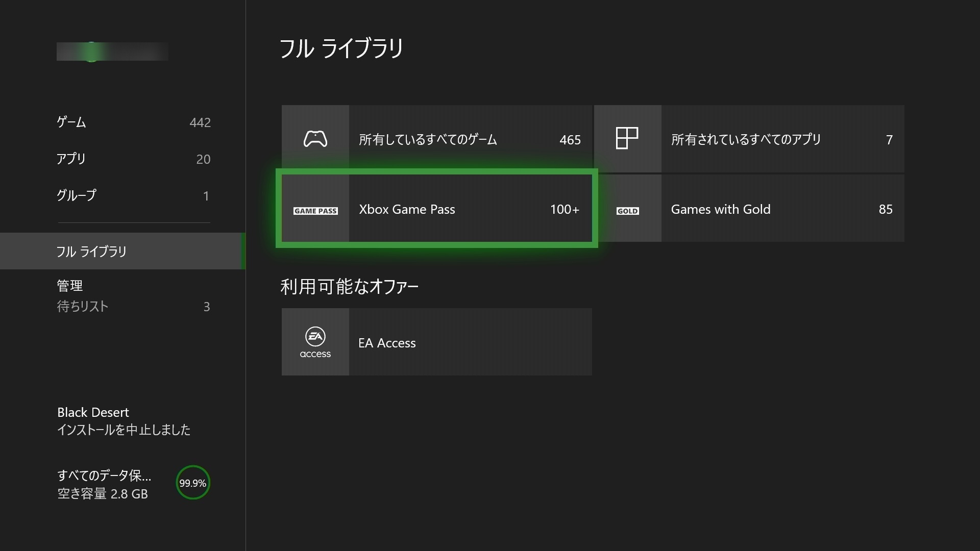This screenshot has width=980, height=551.
Task: Click the Black Desert install status
Action: [124, 421]
